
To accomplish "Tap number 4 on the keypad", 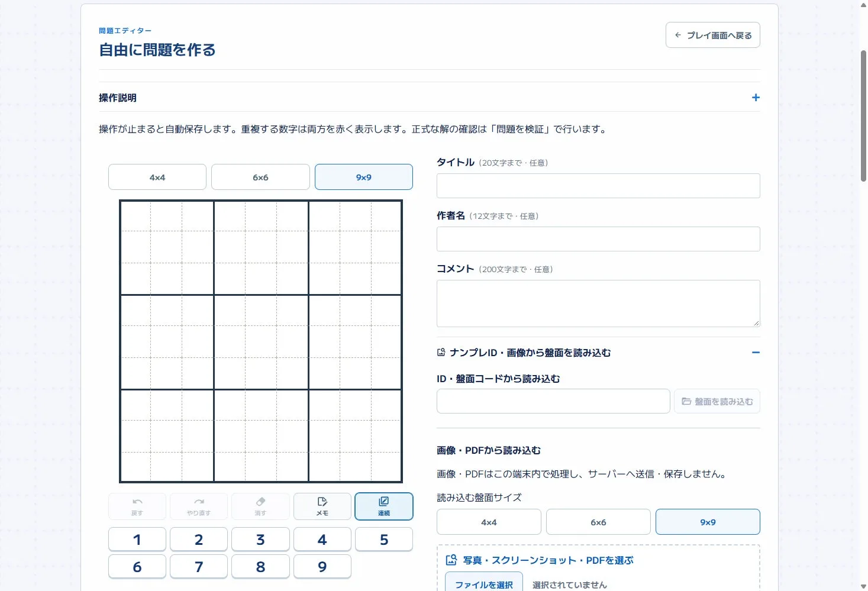I will (x=322, y=540).
